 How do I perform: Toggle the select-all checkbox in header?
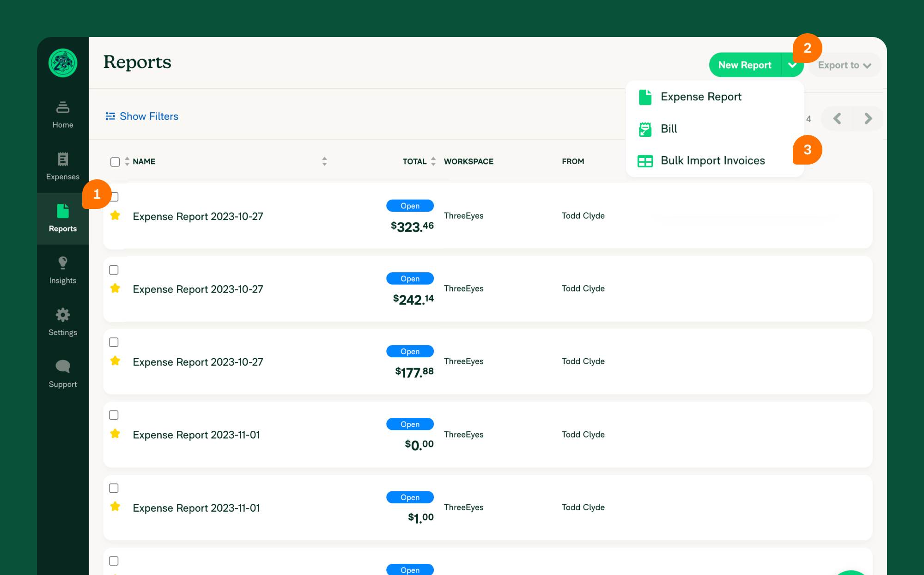click(115, 162)
